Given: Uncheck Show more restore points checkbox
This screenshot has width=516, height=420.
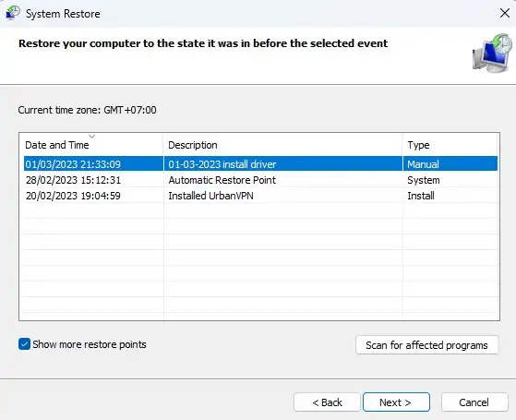Looking at the screenshot, I should click(x=24, y=344).
